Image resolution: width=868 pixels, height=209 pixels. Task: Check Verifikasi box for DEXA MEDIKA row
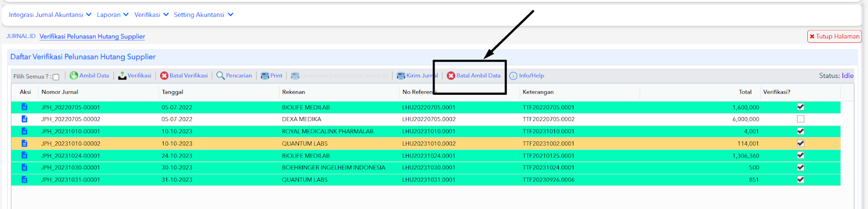(801, 119)
